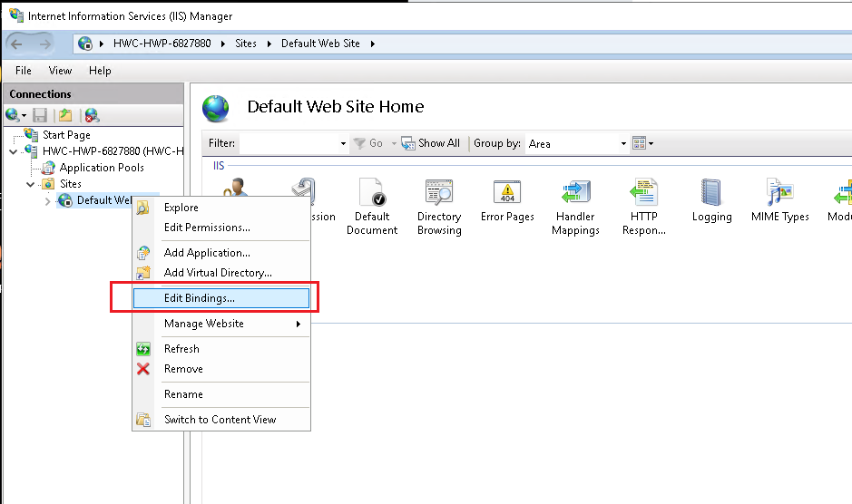
Task: Open the Directory Browsing feature icon
Action: tap(439, 192)
